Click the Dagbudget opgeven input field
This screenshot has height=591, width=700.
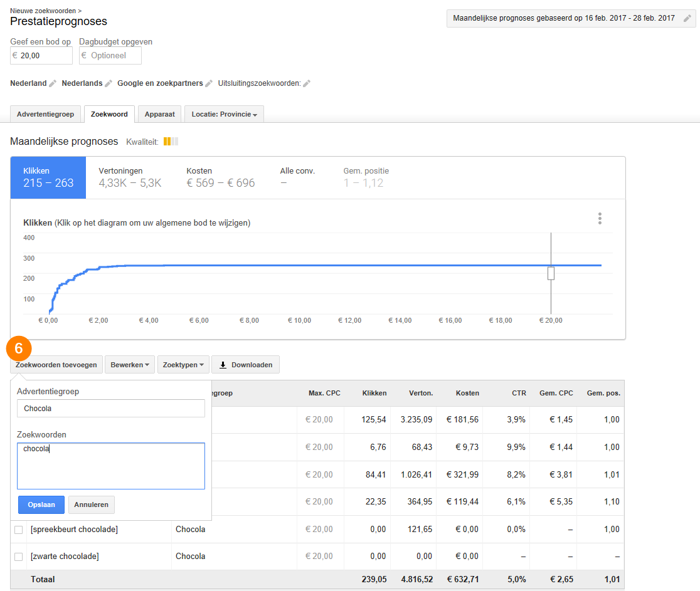[110, 56]
